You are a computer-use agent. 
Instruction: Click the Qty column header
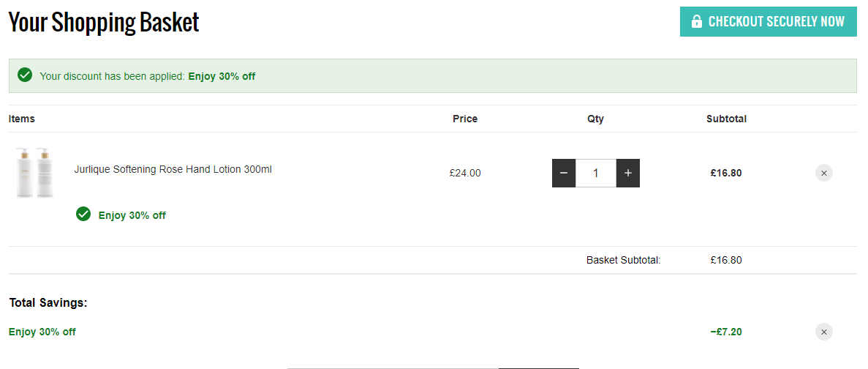tap(596, 119)
